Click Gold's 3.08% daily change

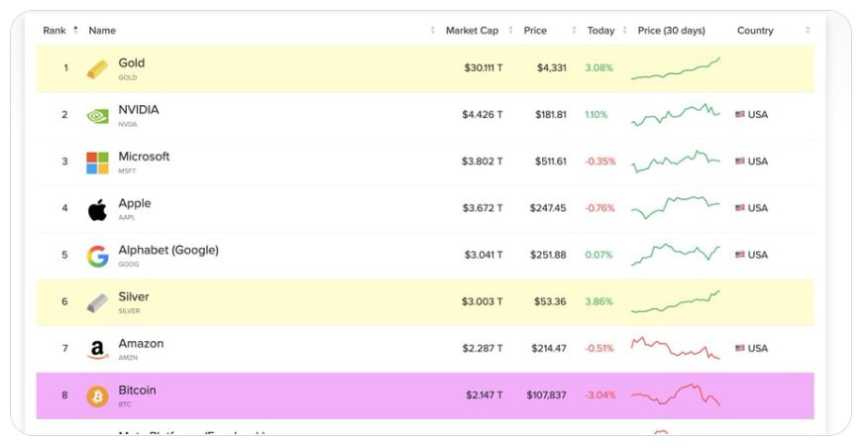[x=598, y=68]
